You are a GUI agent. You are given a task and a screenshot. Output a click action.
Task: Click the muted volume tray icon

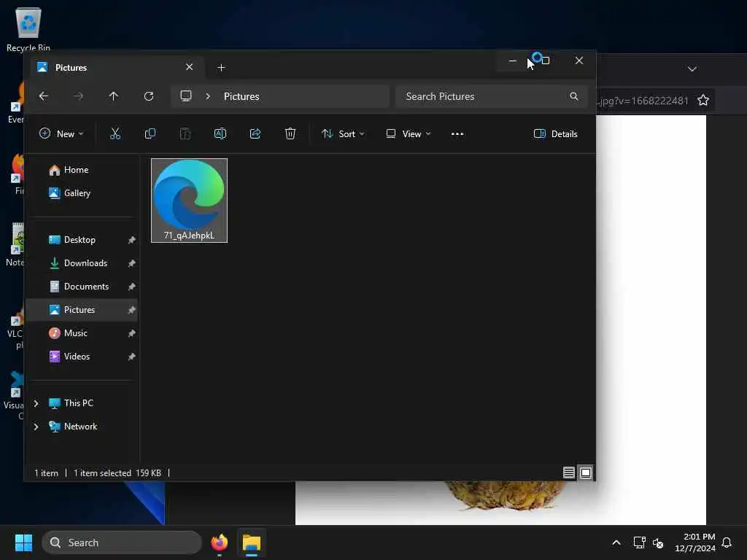[x=658, y=542]
